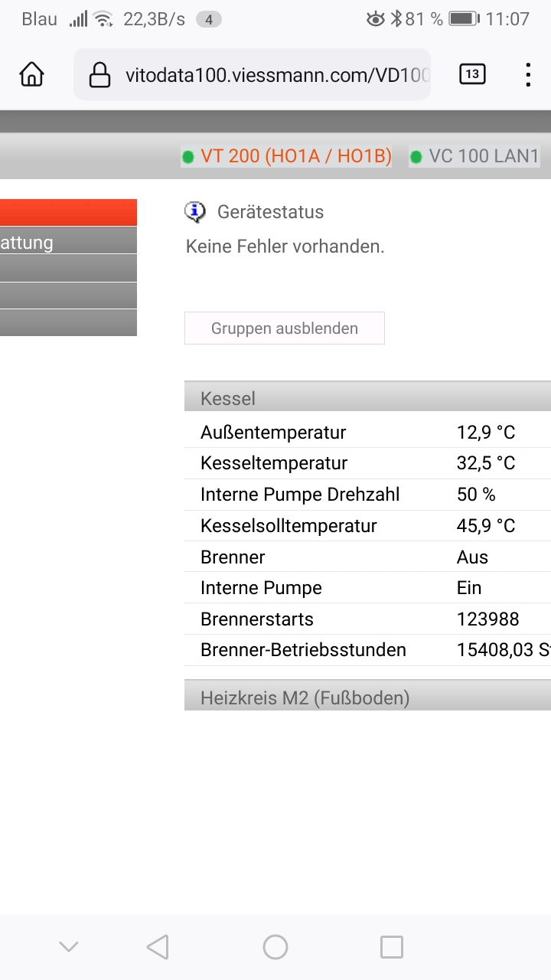Viewport: 551px width, 980px height.
Task: Click the Interne Pumpe row label
Action: [x=261, y=588]
